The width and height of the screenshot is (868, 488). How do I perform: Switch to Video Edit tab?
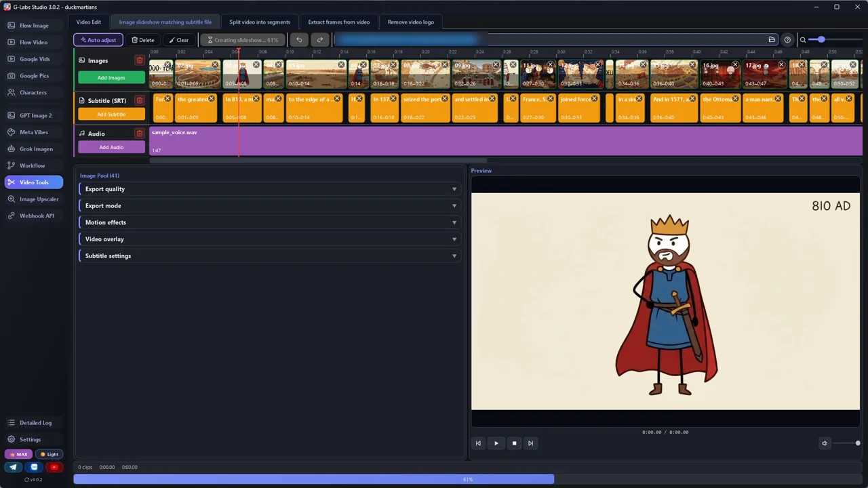tap(88, 22)
